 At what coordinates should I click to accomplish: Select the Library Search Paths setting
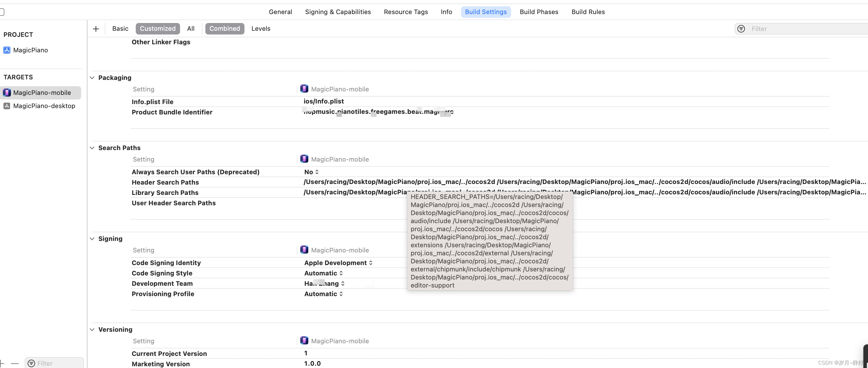(x=165, y=193)
